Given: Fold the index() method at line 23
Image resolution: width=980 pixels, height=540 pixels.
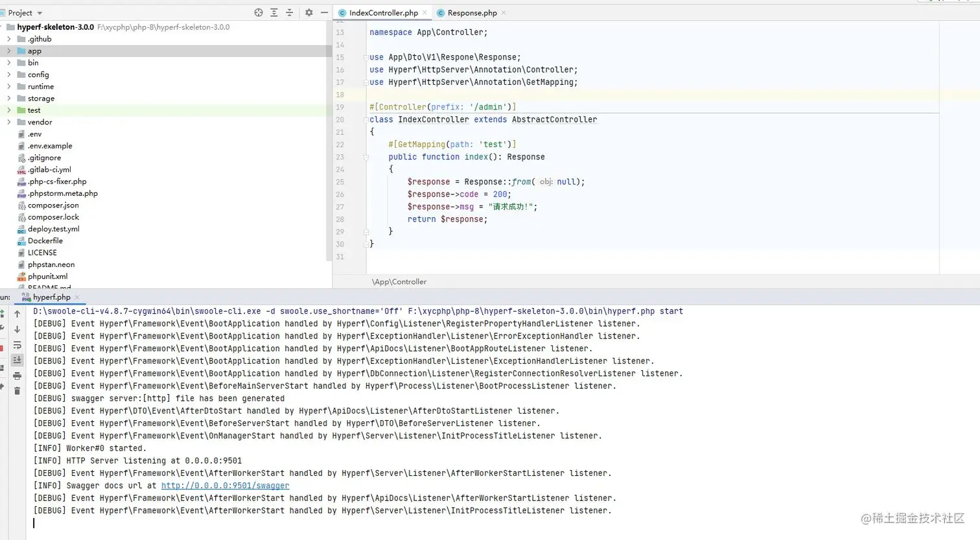Looking at the screenshot, I should pyautogui.click(x=366, y=157).
